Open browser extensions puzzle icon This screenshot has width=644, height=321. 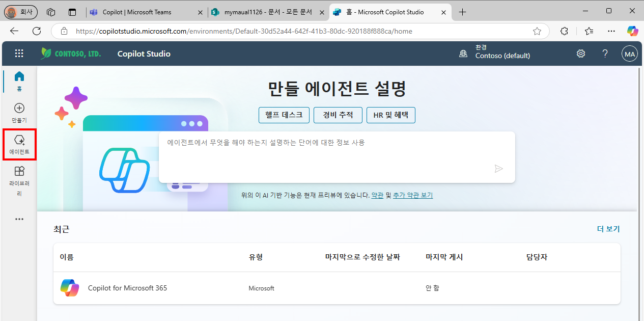[x=564, y=31]
